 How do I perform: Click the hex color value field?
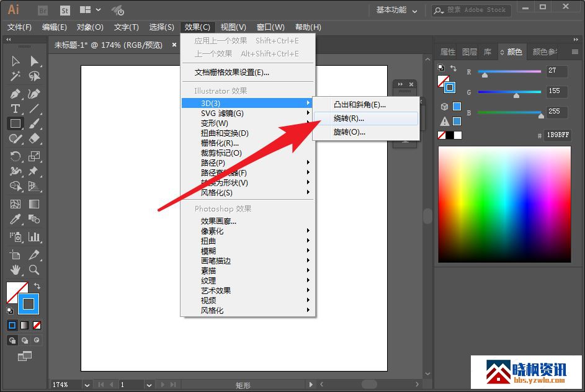(557, 135)
